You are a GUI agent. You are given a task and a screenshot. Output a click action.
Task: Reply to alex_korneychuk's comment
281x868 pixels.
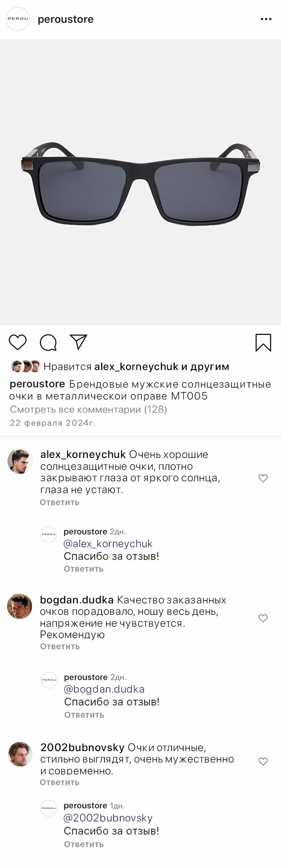(x=60, y=502)
